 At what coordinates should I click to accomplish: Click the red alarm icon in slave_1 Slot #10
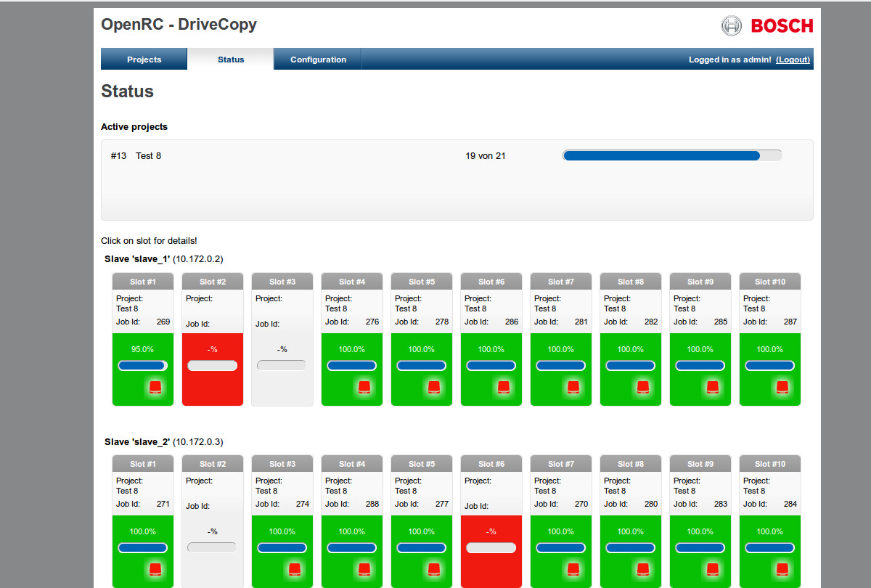(782, 387)
